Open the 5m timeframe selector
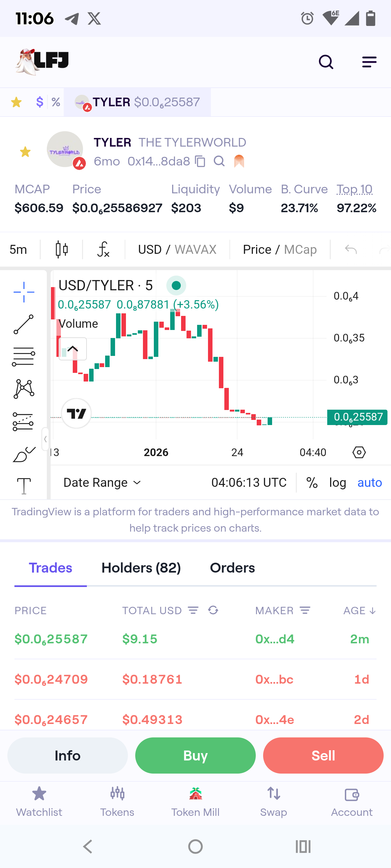This screenshot has width=391, height=868. tap(18, 250)
